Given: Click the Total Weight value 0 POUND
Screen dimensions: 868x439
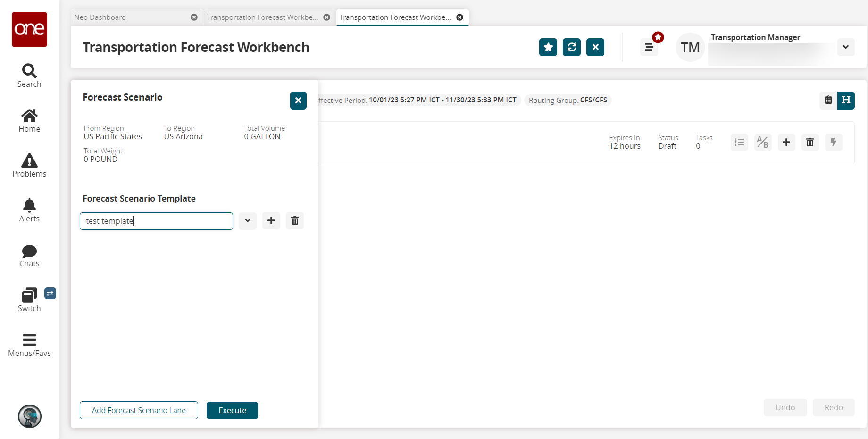Looking at the screenshot, I should point(100,160).
